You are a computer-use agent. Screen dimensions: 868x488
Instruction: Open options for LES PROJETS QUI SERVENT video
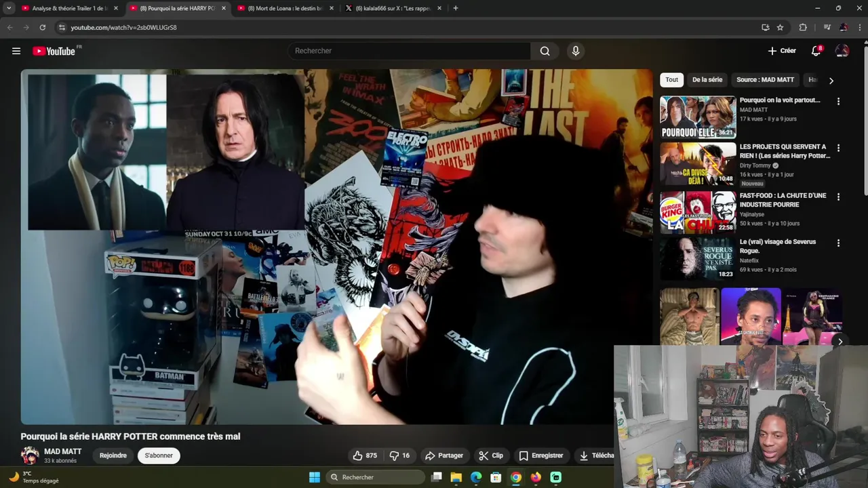coord(838,148)
